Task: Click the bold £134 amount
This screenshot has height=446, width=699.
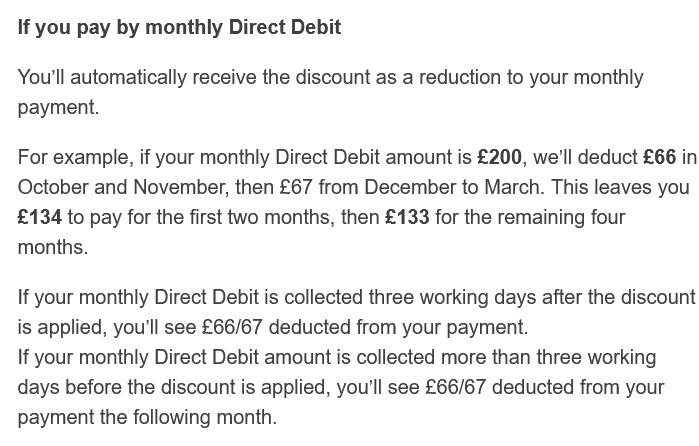Action: click(x=40, y=217)
